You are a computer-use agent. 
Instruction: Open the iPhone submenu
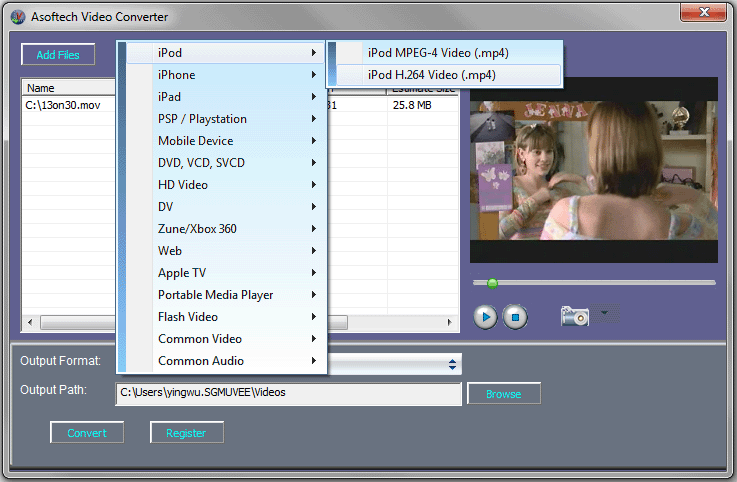225,75
